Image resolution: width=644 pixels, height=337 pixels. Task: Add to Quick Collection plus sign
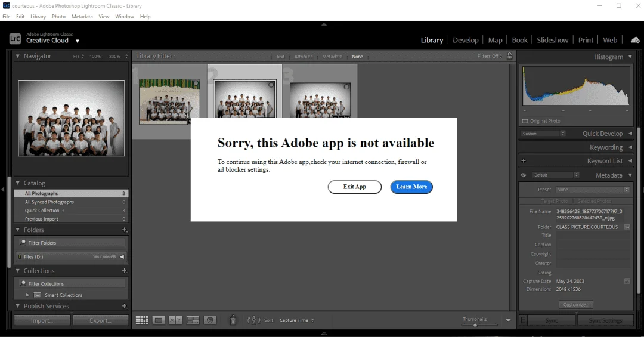(x=63, y=211)
